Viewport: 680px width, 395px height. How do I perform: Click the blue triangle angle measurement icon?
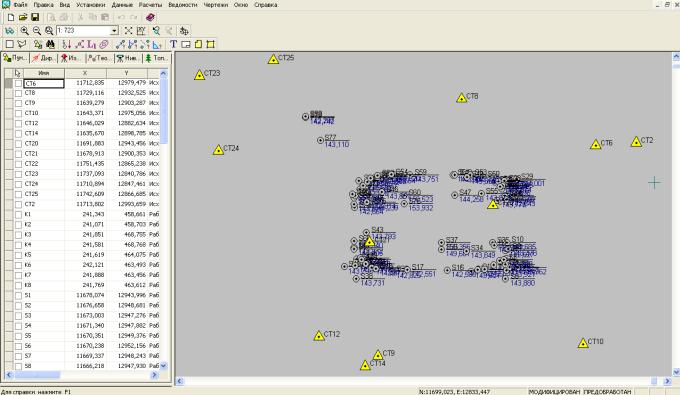tap(157, 44)
